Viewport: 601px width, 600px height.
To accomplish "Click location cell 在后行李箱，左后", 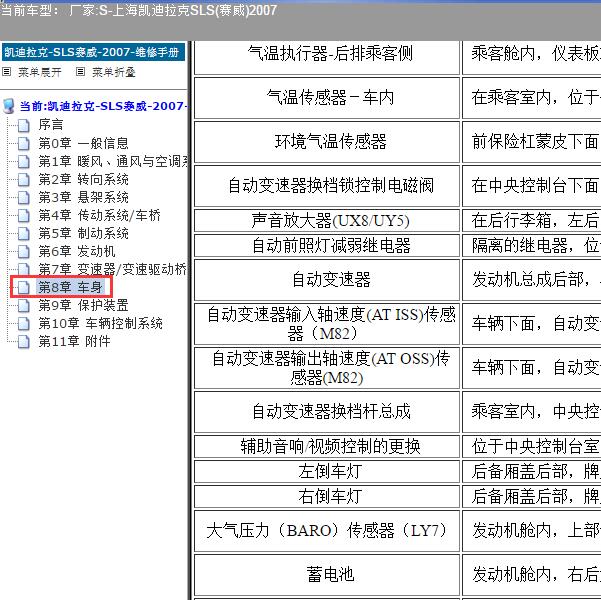I will tap(532, 220).
